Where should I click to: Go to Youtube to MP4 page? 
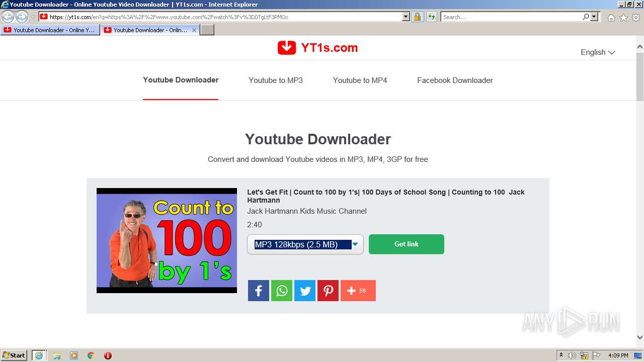360,80
